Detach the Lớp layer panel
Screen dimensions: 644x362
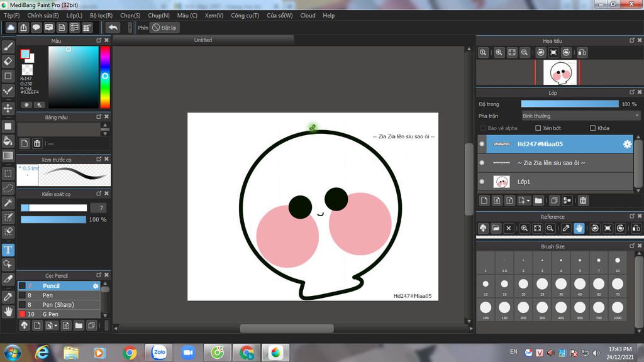(x=631, y=92)
